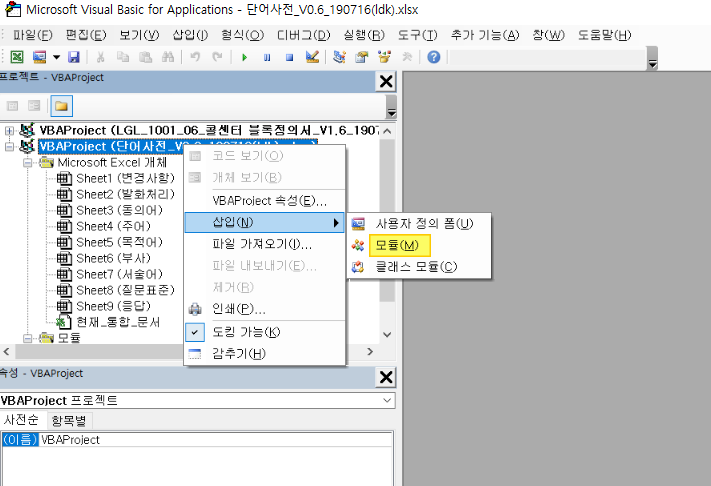Click the Break pause icon
The width and height of the screenshot is (711, 486).
(x=267, y=57)
